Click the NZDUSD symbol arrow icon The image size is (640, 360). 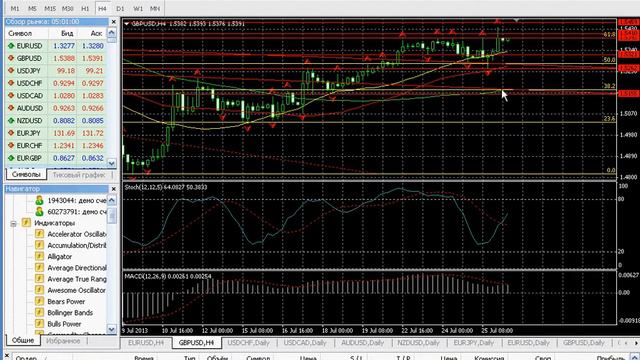pos(11,120)
